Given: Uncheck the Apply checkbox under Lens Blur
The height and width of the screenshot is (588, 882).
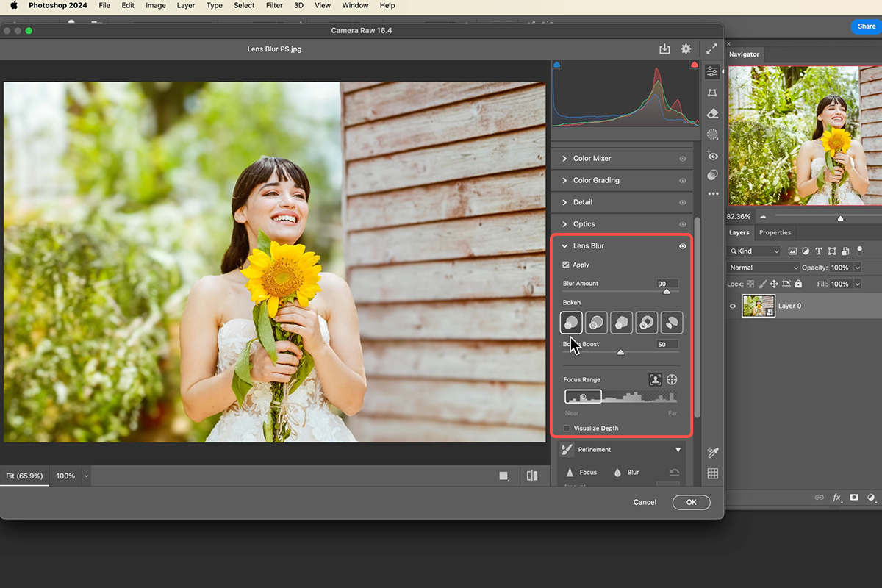Looking at the screenshot, I should (567, 265).
